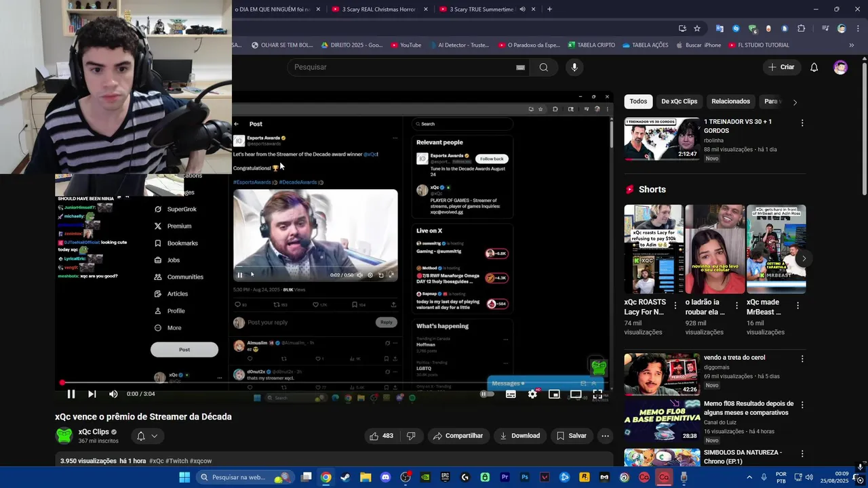The height and width of the screenshot is (488, 868).
Task: Select the Relacionados filter chip
Action: 730,102
